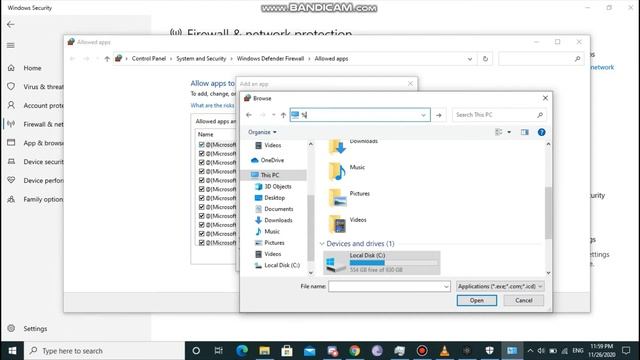The width and height of the screenshot is (640, 360).
Task: Open the Pictures folder in file pane
Action: (x=338, y=198)
